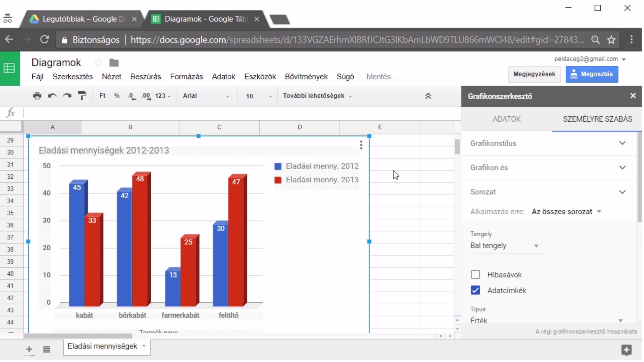Select the paint format roller icon
Image resolution: width=644 pixels, height=362 pixels.
tap(82, 96)
